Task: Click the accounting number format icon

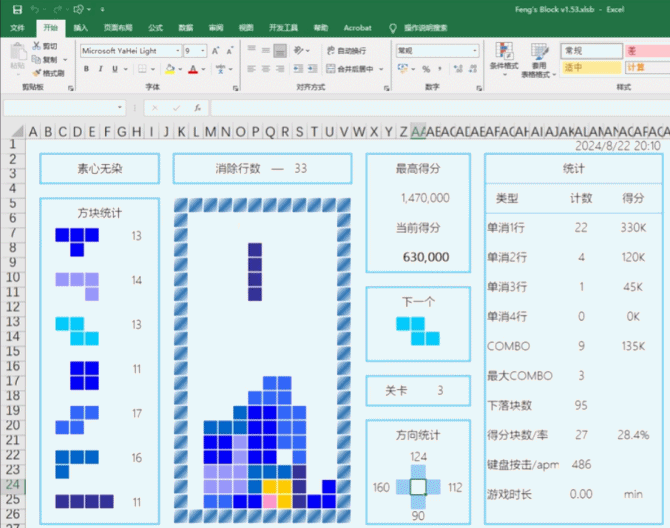Action: pyautogui.click(x=403, y=69)
